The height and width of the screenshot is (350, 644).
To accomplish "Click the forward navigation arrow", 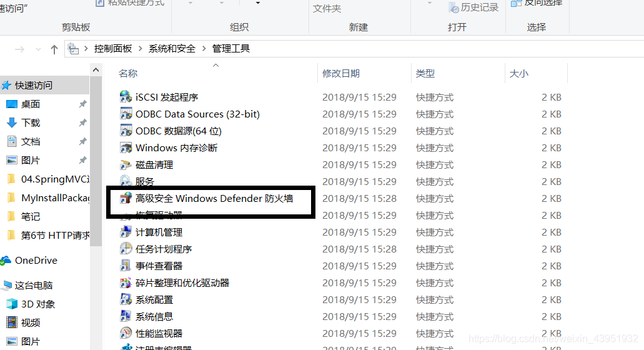I will tap(19, 49).
